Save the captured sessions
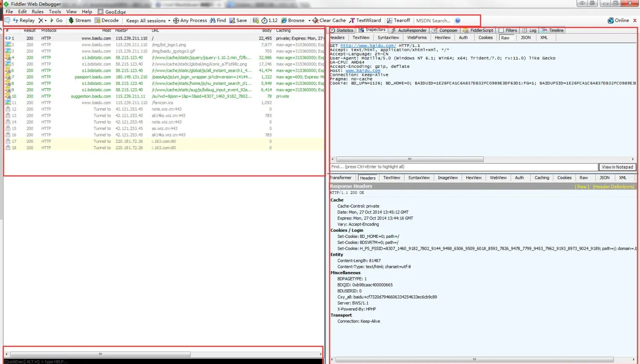 click(x=238, y=20)
